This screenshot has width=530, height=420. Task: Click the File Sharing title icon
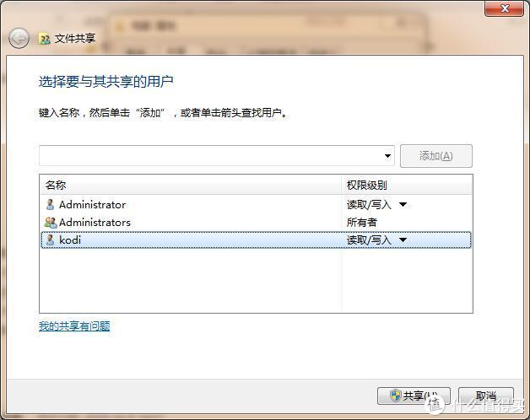click(x=44, y=39)
